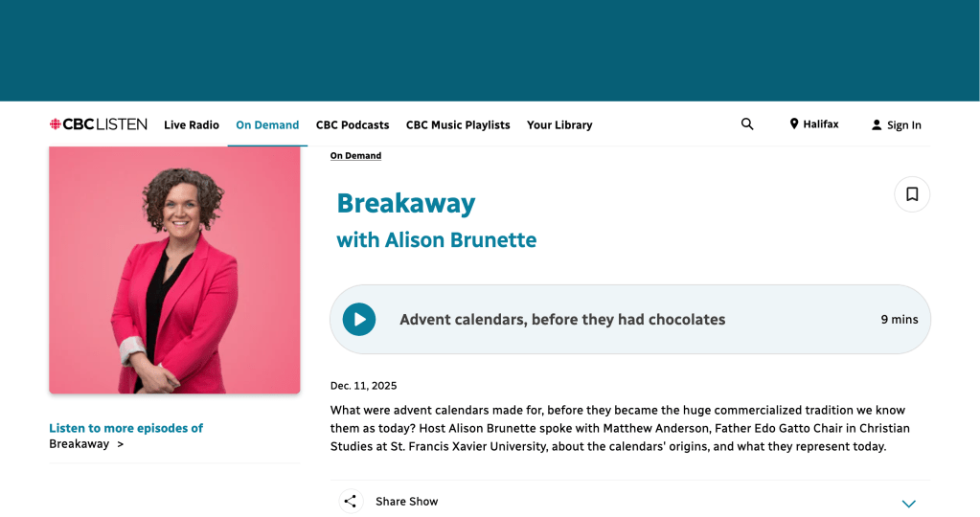
Task: Click the Breakaway show title
Action: tap(406, 203)
